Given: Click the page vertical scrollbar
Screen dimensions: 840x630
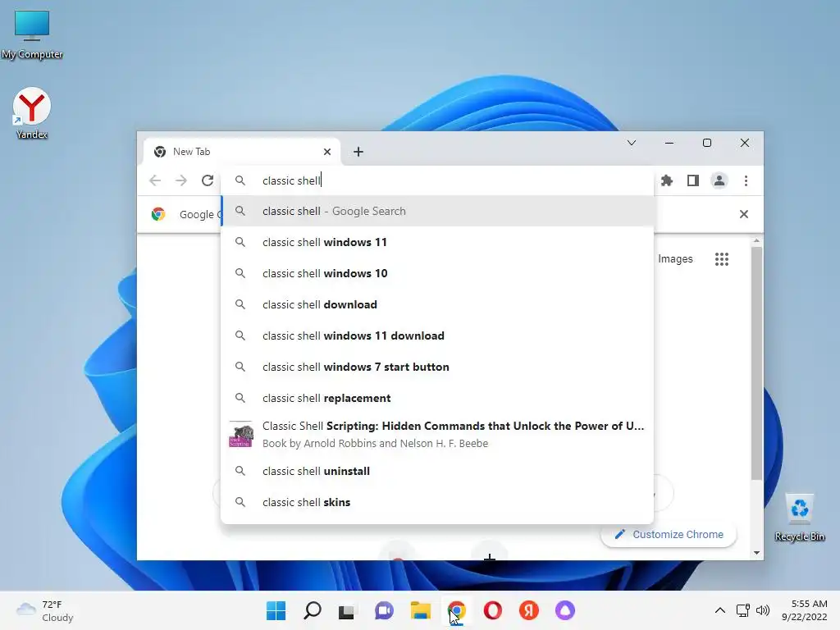Looking at the screenshot, I should coord(756,362).
